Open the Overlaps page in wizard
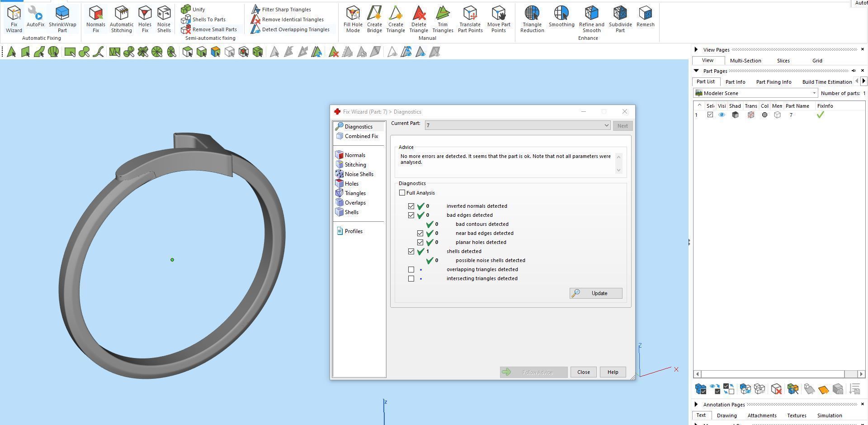The height and width of the screenshot is (425, 868). (x=351, y=203)
